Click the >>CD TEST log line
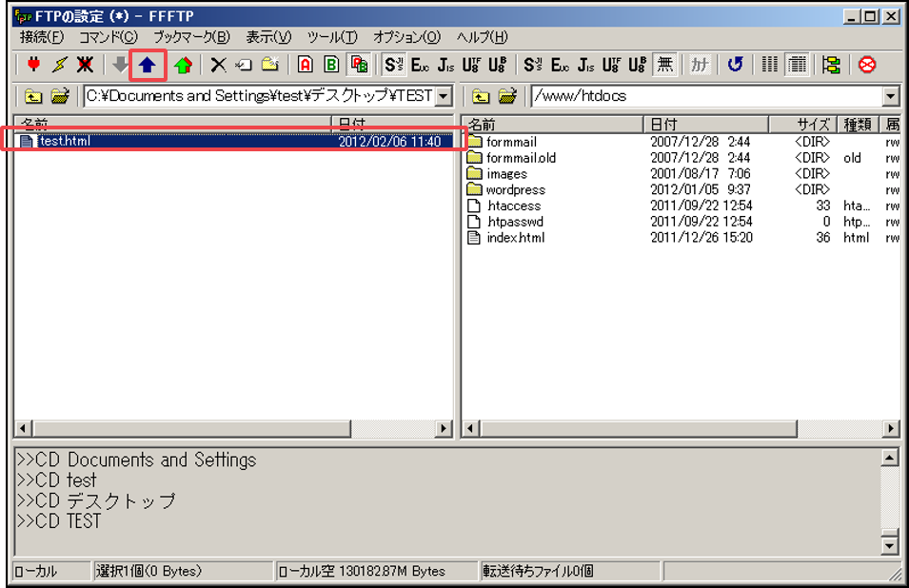909x588 pixels. point(59,520)
